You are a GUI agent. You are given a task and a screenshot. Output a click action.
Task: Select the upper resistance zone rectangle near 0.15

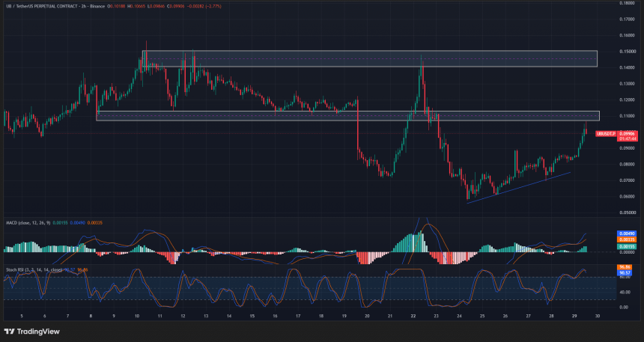tap(370, 58)
